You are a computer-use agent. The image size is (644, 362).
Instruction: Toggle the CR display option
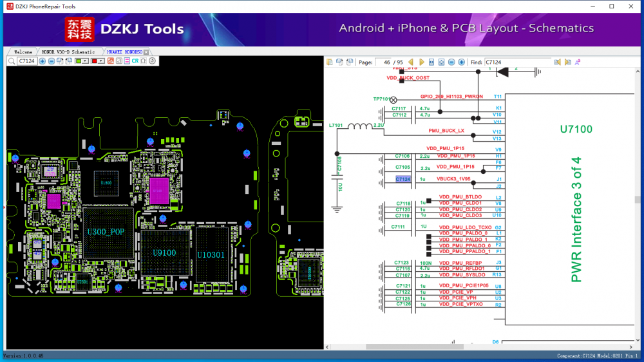[x=135, y=61]
